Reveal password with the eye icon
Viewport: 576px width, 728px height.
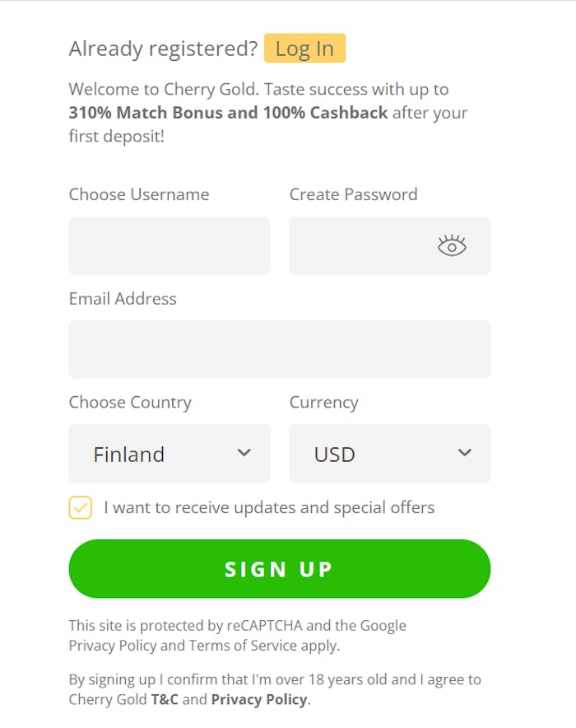(452, 245)
